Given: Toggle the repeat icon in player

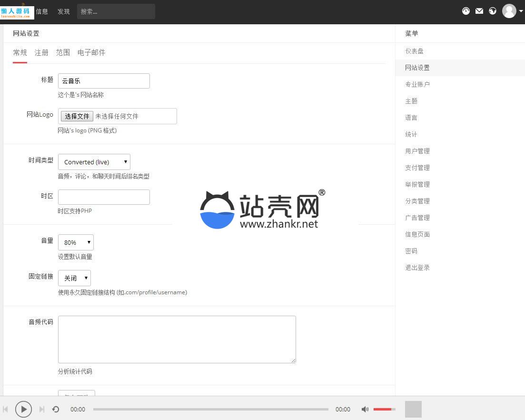Looking at the screenshot, I should click(56, 409).
